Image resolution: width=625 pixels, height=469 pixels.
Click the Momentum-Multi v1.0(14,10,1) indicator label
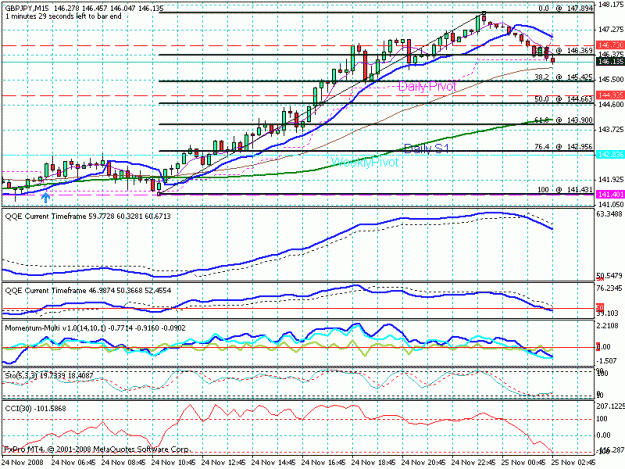pos(95,328)
